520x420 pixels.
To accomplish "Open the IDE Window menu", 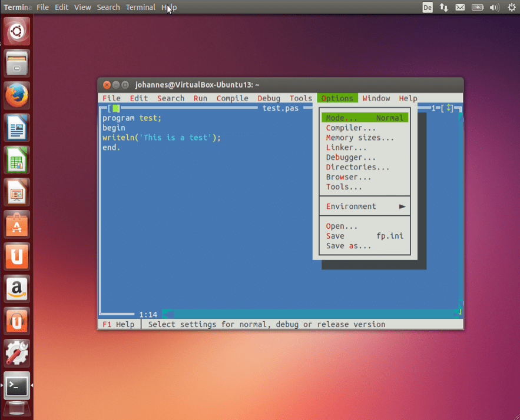I will pos(376,98).
